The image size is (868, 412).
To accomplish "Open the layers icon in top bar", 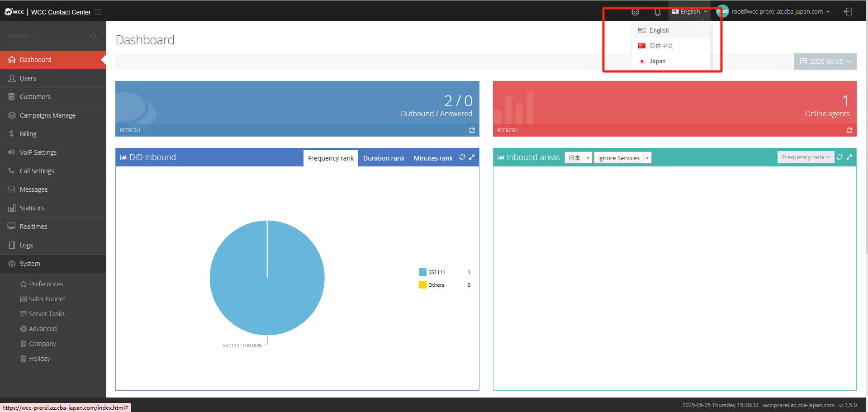I will coord(635,12).
